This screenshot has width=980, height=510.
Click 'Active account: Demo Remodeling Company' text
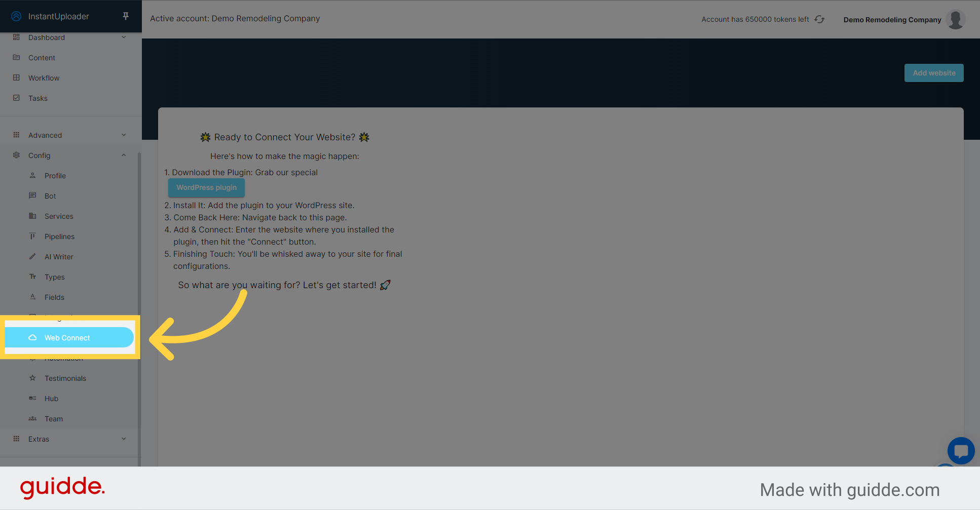[x=235, y=18]
